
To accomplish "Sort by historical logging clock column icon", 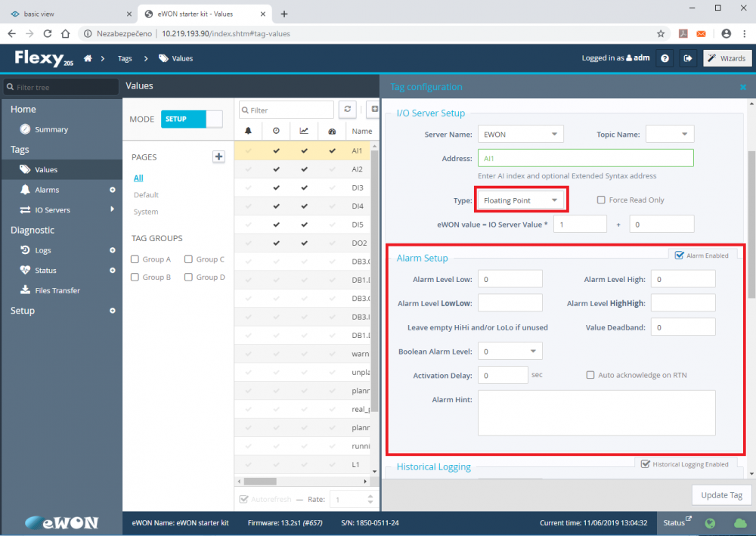I will 276,131.
